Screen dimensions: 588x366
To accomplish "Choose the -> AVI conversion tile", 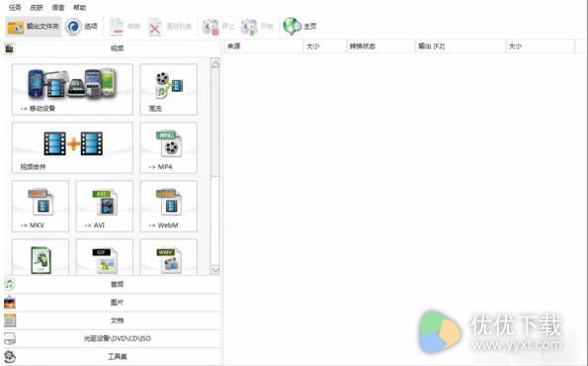I will tap(104, 206).
